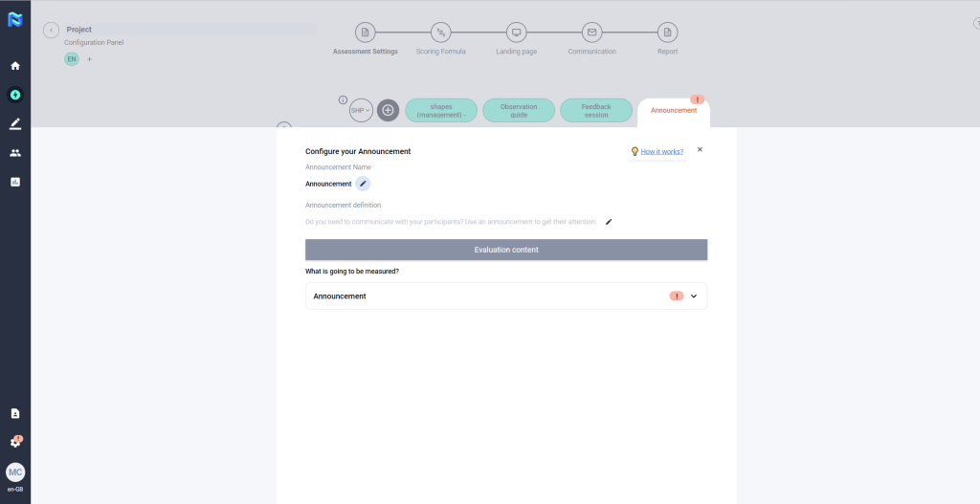Click the back arrow next to Project
The image size is (980, 504).
point(52,31)
